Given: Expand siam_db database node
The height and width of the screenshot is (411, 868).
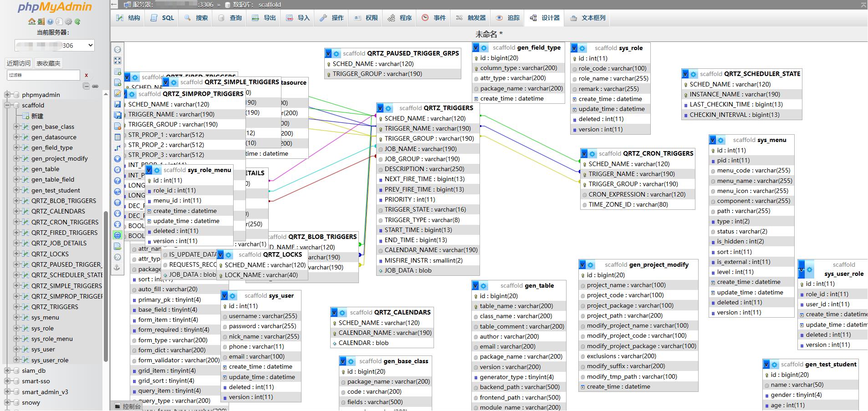Looking at the screenshot, I should coord(7,370).
